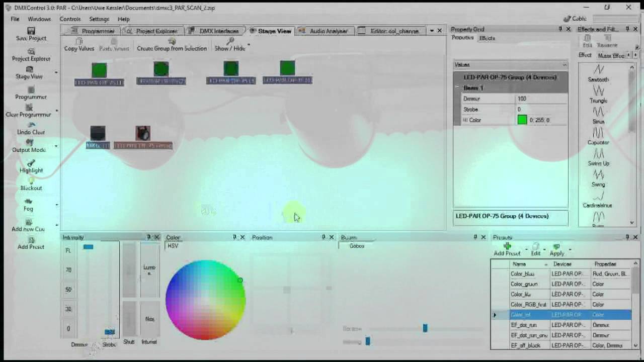
Task: Collapse the Beam 1 property group
Action: [457, 87]
